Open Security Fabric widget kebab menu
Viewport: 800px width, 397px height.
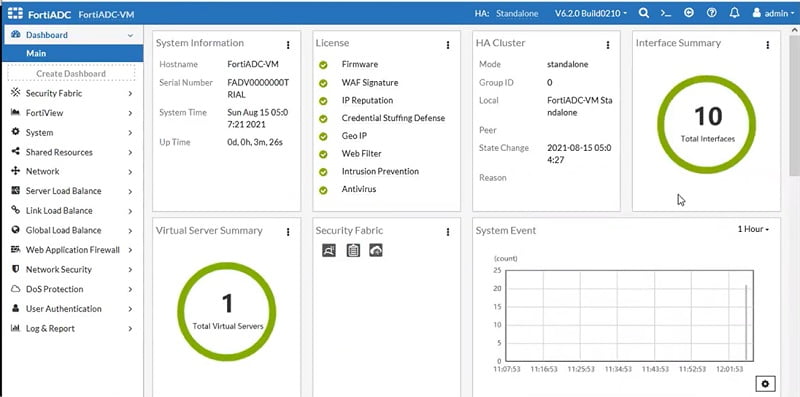pyautogui.click(x=448, y=232)
